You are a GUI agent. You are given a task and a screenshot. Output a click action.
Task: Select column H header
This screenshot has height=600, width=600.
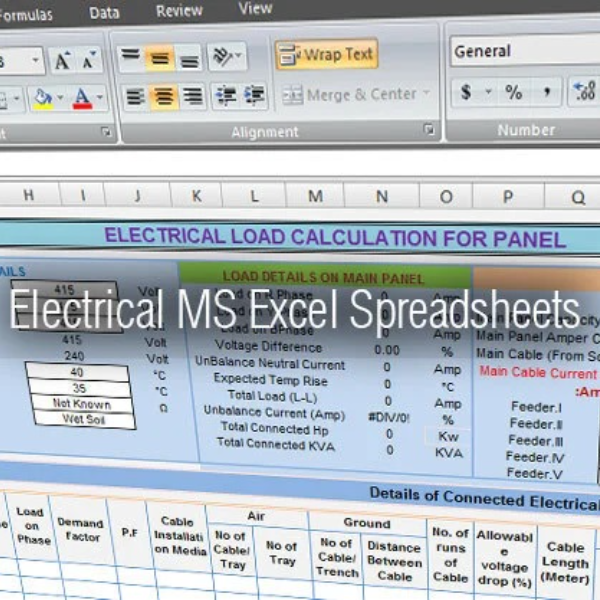[x=29, y=195]
